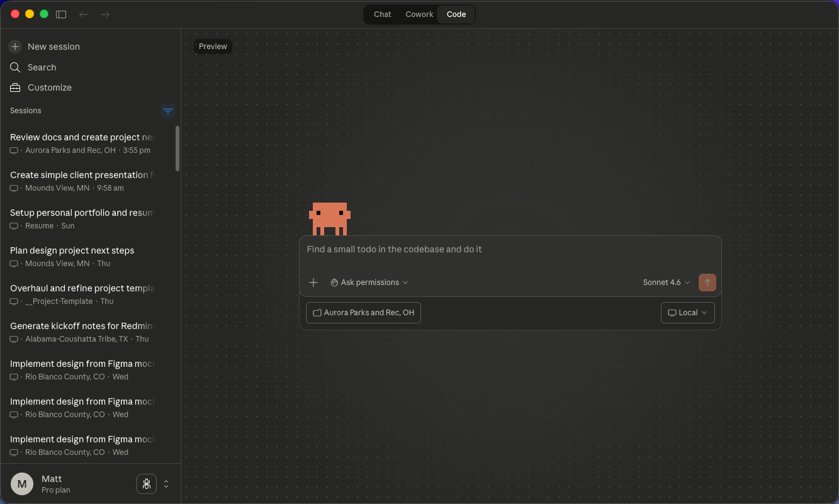Open Search in the sidebar
Image resolution: width=839 pixels, height=504 pixels.
42,67
